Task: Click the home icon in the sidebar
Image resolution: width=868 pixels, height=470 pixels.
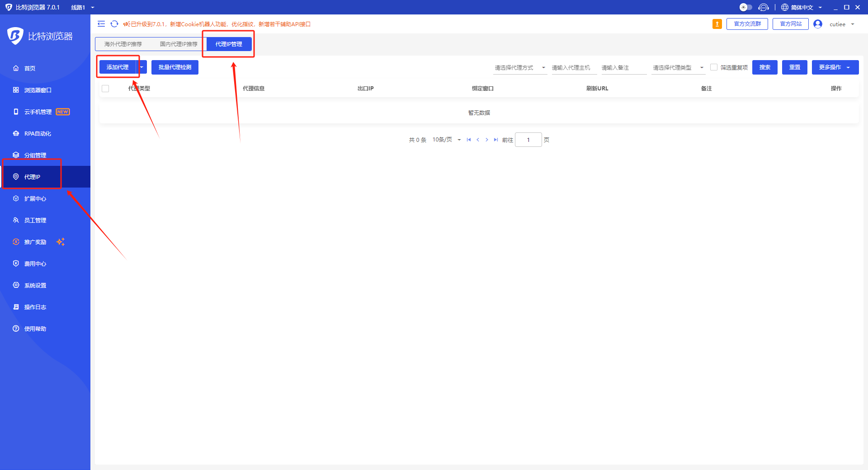Action: tap(16, 68)
